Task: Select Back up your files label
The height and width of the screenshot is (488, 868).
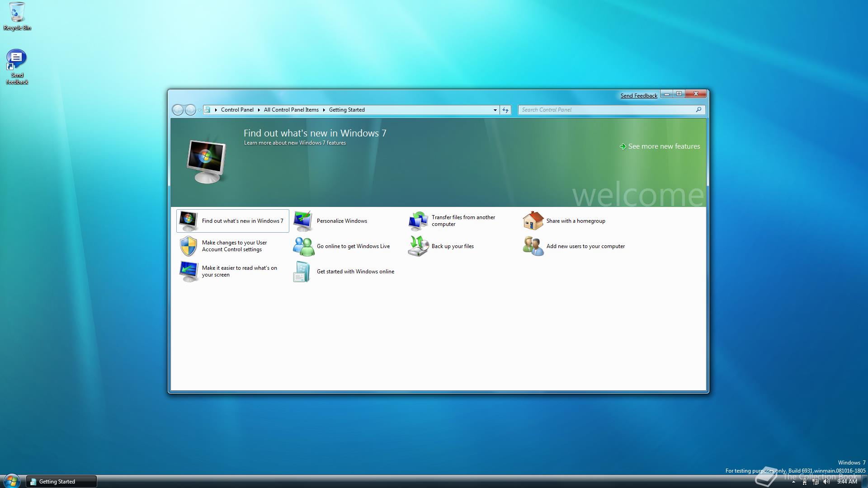Action: point(453,246)
